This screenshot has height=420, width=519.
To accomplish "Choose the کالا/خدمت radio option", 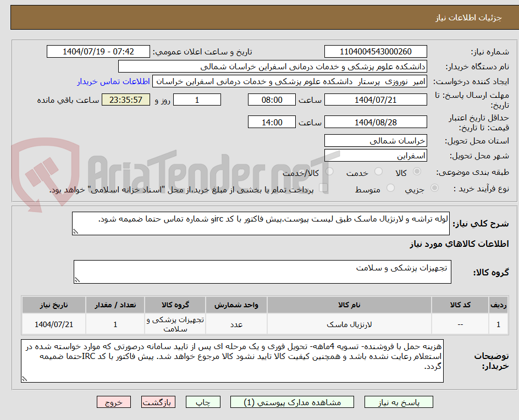I will click(x=329, y=172).
